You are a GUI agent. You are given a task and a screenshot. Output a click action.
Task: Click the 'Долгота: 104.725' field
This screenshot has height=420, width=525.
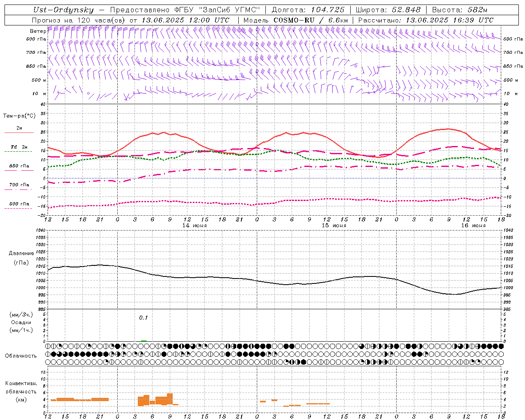pos(308,10)
